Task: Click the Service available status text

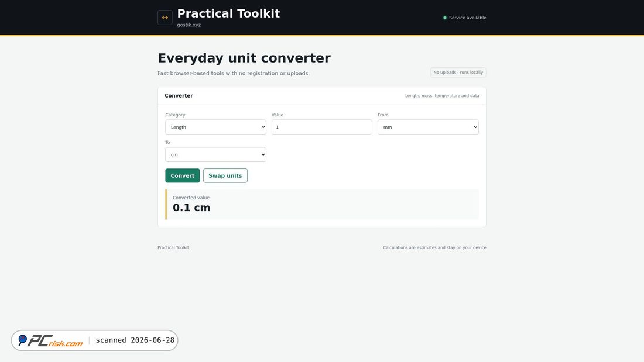Action: (467, 18)
